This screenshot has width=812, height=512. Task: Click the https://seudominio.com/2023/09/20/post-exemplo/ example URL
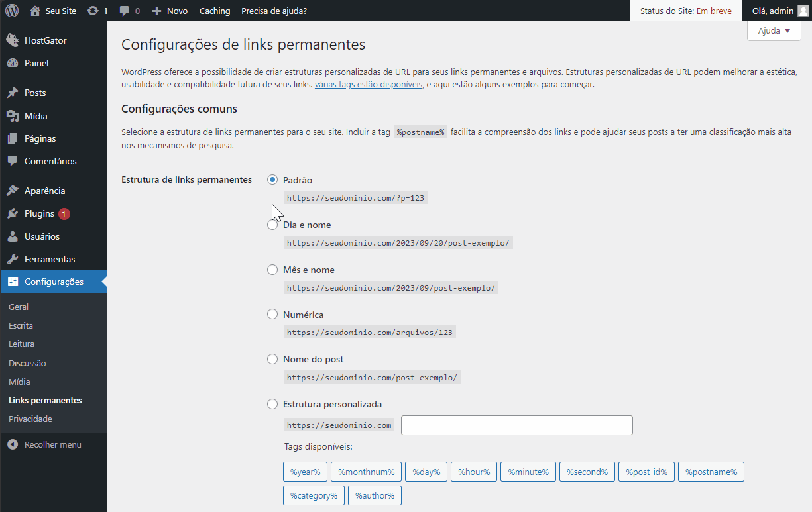click(x=398, y=243)
